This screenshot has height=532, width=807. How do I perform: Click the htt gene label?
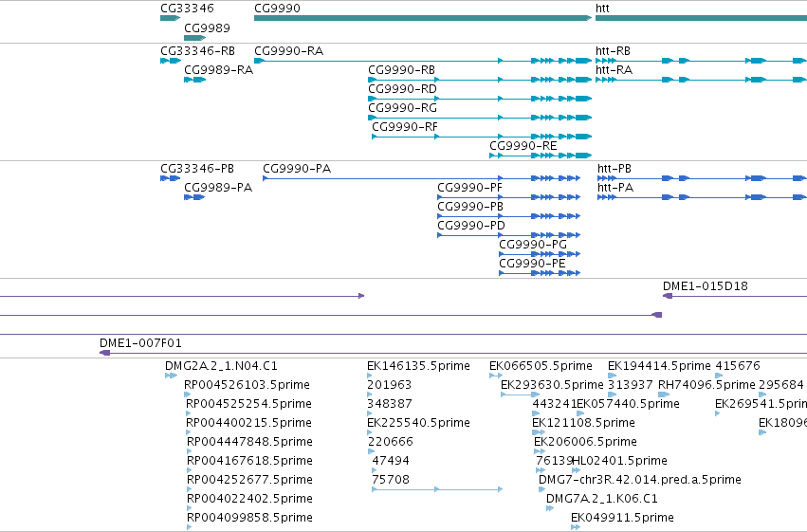click(602, 9)
